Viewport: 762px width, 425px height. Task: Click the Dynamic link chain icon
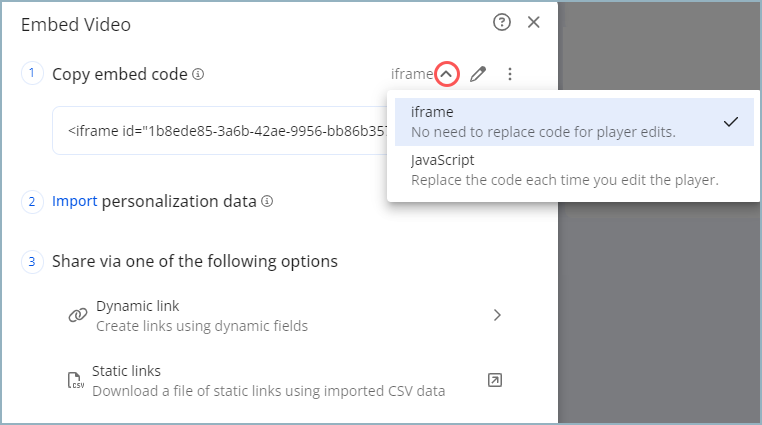[78, 315]
